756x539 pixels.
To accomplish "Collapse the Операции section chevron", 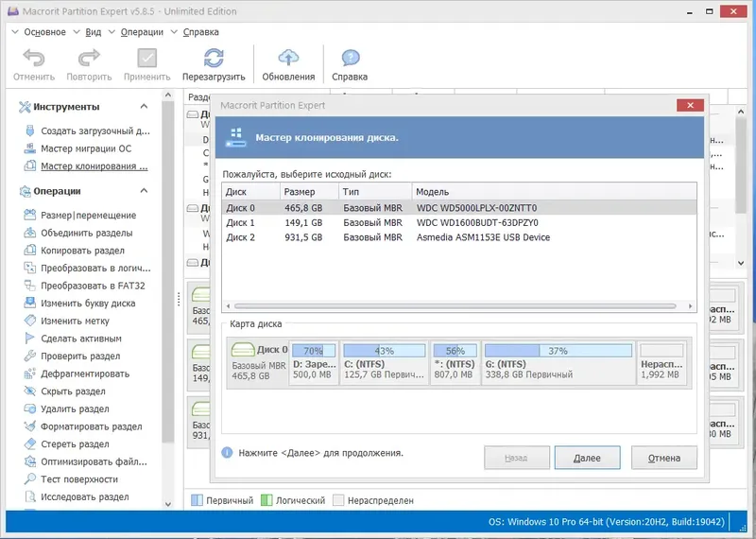I will tap(144, 191).
